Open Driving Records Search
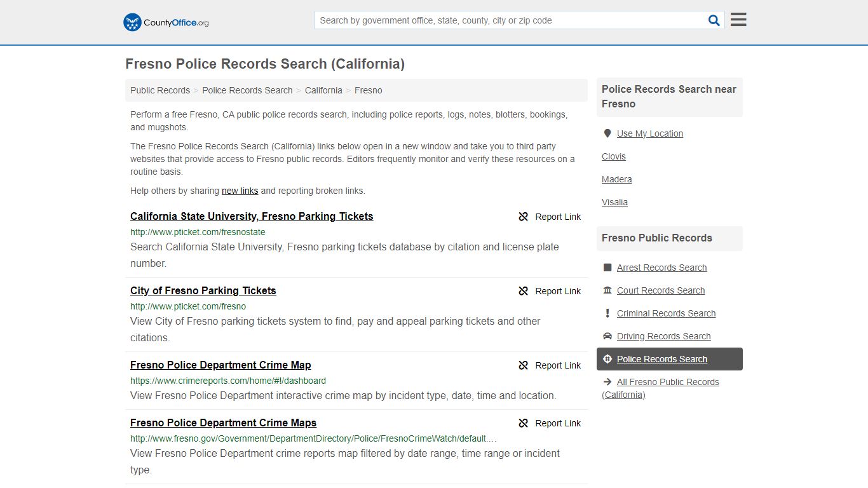868x488 pixels. pyautogui.click(x=663, y=336)
